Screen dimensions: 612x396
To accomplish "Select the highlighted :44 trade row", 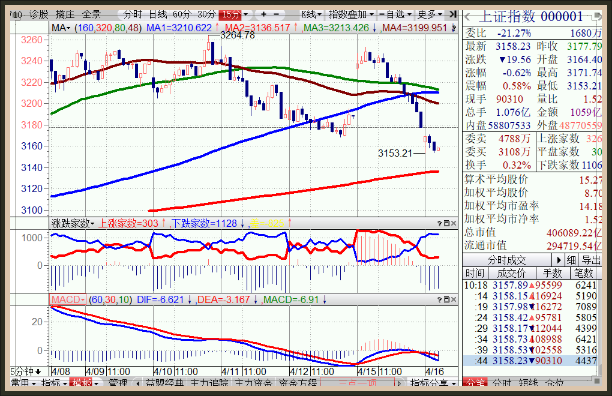I will (530, 360).
